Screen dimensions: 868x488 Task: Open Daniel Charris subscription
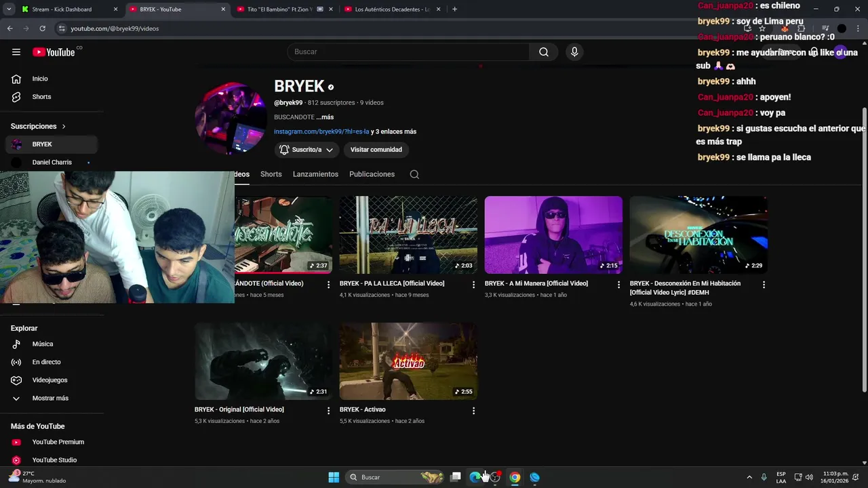52,163
